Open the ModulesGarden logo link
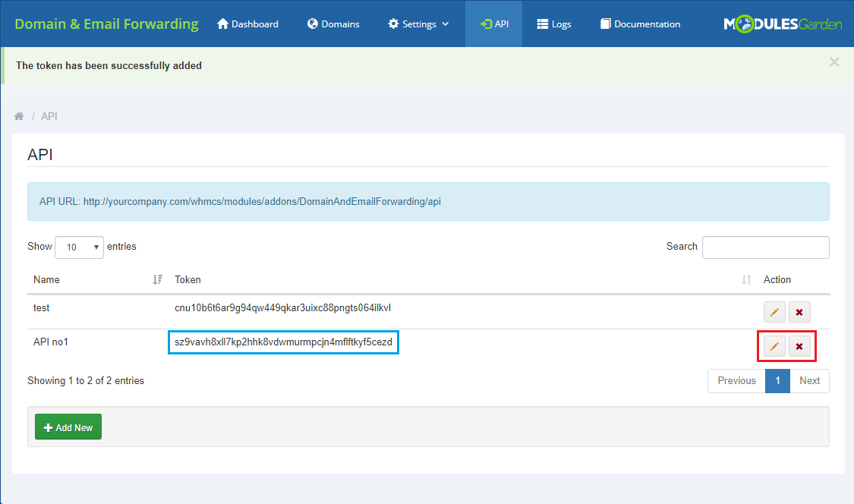854x504 pixels. (x=783, y=24)
